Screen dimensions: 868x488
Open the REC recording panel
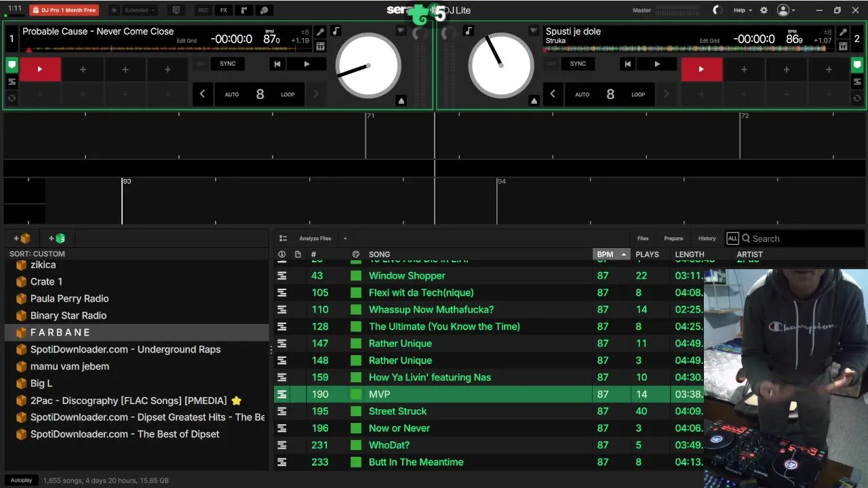tap(203, 10)
